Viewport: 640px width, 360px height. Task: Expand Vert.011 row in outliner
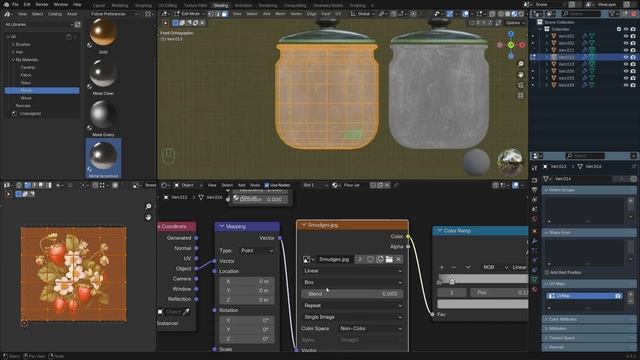tap(547, 50)
